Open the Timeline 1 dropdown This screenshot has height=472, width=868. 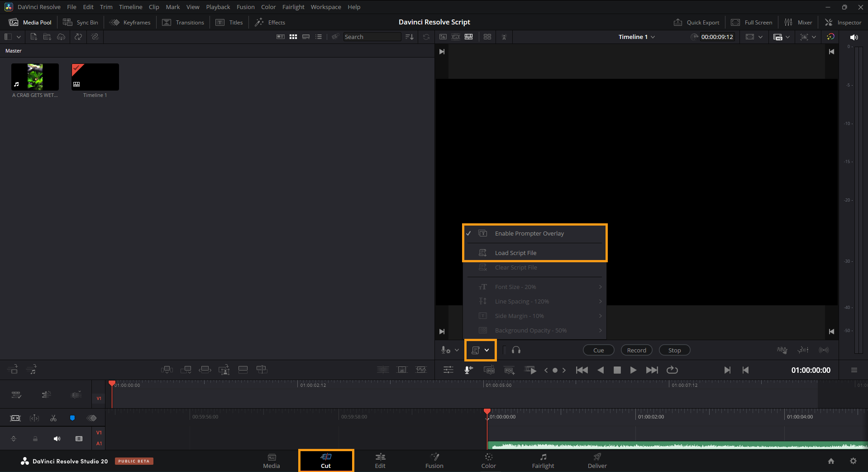(x=637, y=37)
